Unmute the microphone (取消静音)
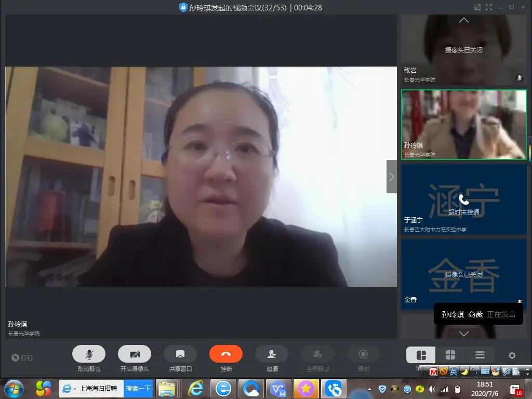This screenshot has width=532, height=399. pos(89,354)
